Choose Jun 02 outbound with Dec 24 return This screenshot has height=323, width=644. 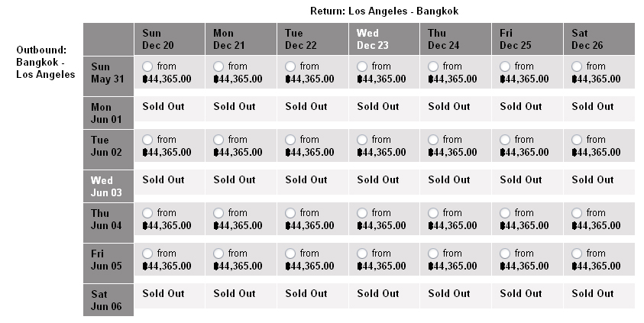433,140
